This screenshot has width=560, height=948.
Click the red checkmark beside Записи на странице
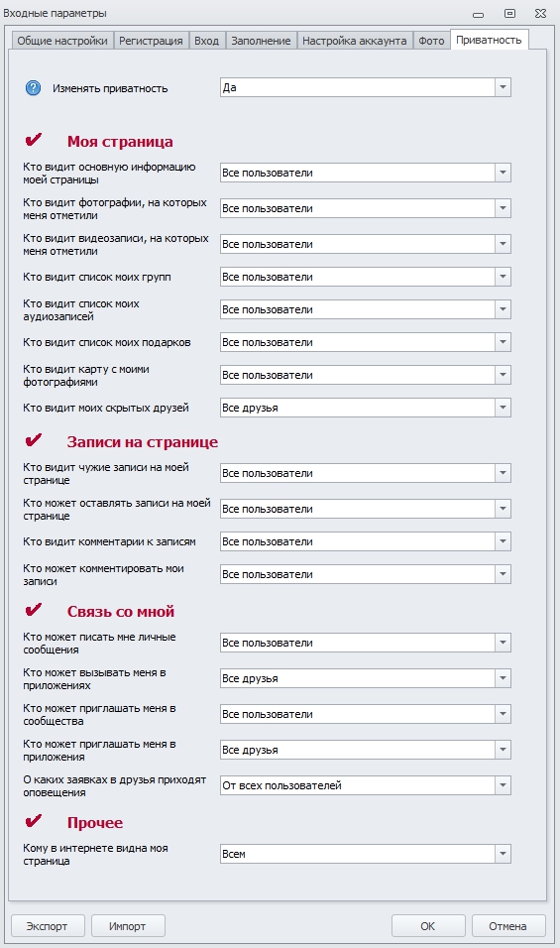(x=34, y=440)
